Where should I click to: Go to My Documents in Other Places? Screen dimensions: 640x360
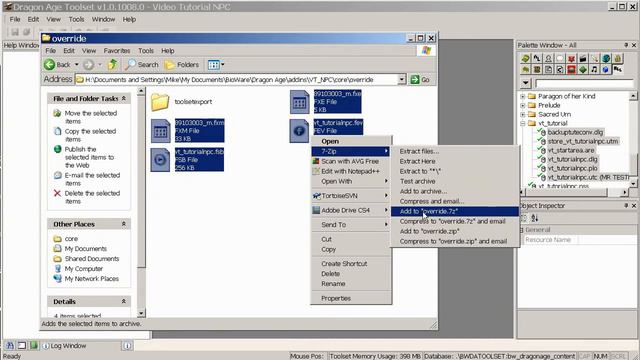pyautogui.click(x=86, y=249)
